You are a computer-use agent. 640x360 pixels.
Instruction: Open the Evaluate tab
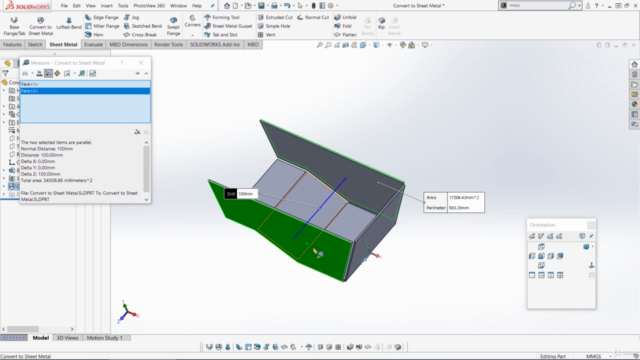click(x=93, y=44)
